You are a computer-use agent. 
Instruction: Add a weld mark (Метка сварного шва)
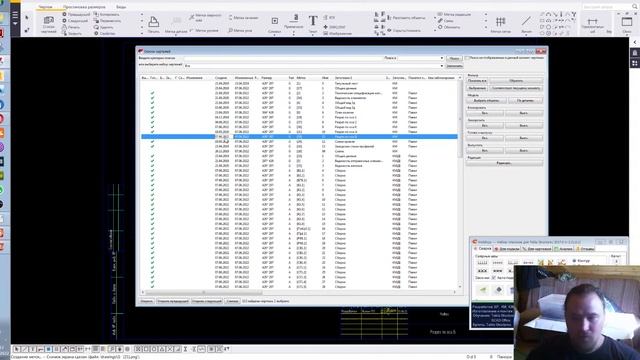pos(205,17)
